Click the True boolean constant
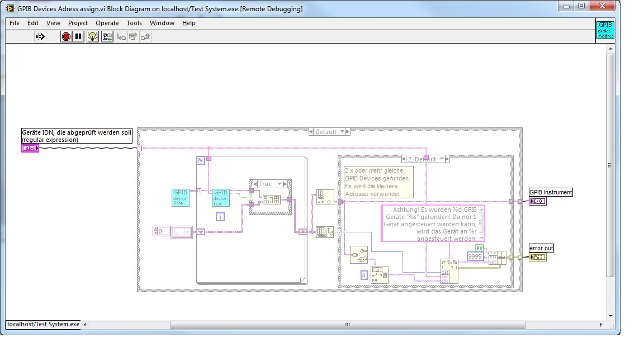The width and height of the screenshot is (644, 362). tap(480, 247)
